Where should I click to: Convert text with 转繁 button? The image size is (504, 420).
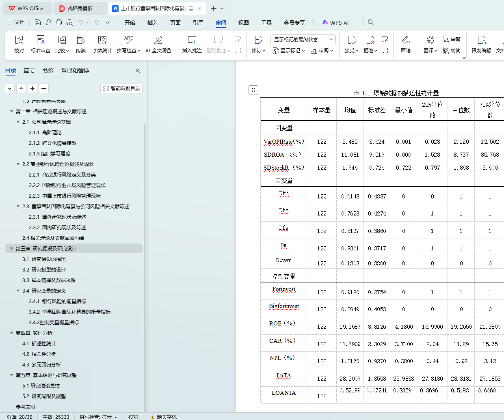click(x=452, y=39)
